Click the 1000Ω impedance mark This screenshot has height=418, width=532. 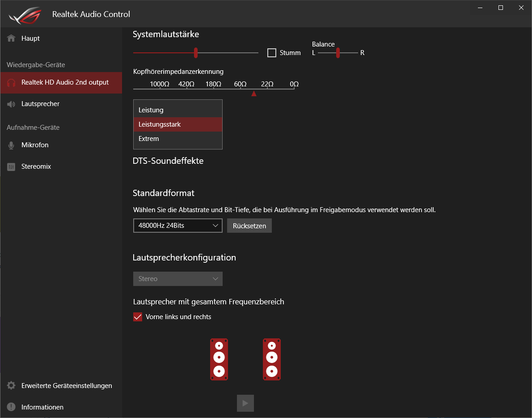coord(160,84)
